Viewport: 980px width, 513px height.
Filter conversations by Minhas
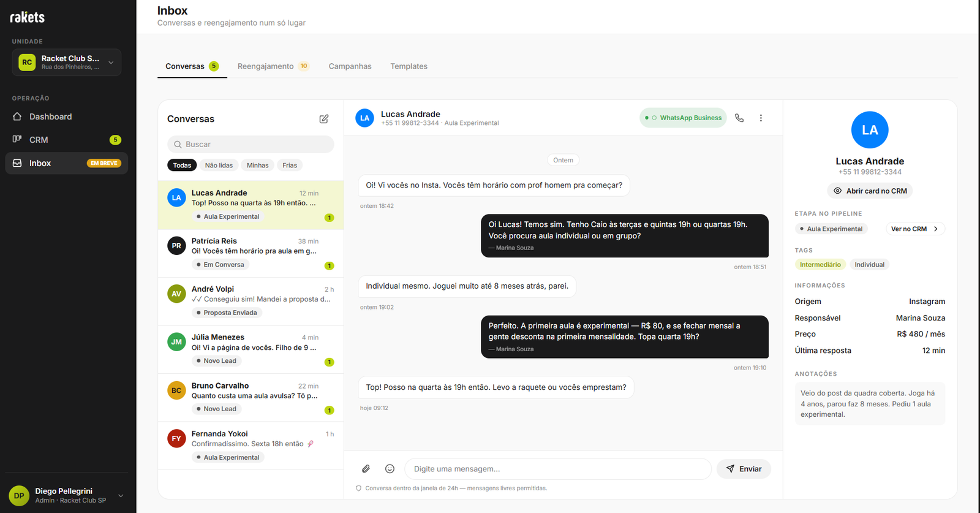(x=257, y=165)
